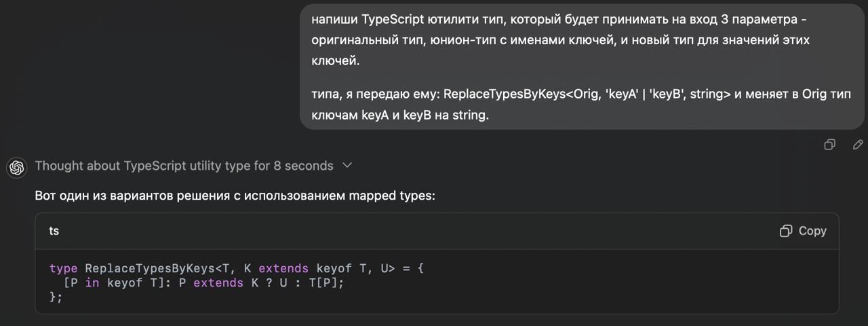Click the ChatGPT logo avatar

point(17,166)
